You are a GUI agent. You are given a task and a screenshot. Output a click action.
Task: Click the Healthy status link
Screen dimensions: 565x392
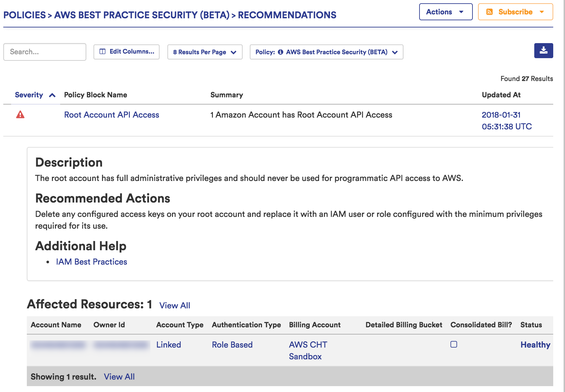(x=535, y=345)
